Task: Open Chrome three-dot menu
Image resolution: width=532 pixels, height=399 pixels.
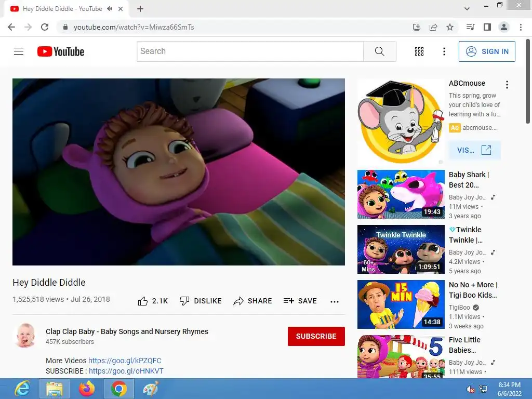Action: click(521, 27)
